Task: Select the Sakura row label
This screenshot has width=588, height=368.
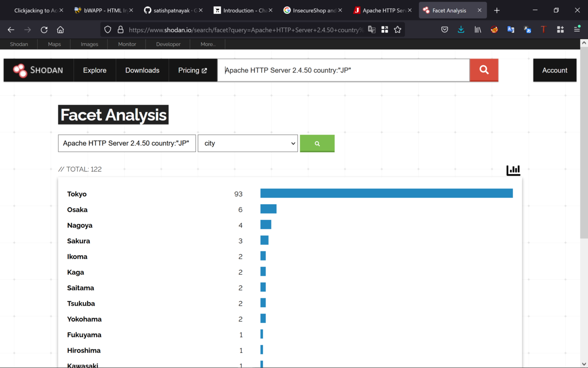Action: pos(78,241)
